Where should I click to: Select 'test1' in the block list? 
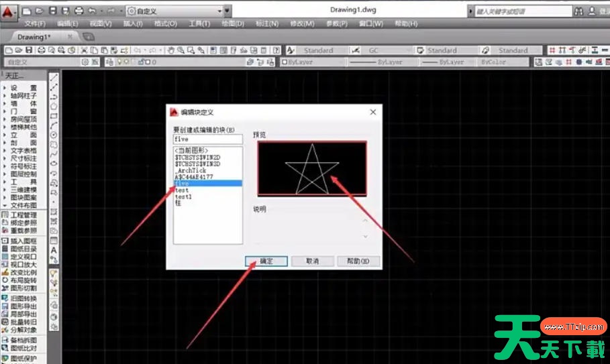(183, 197)
